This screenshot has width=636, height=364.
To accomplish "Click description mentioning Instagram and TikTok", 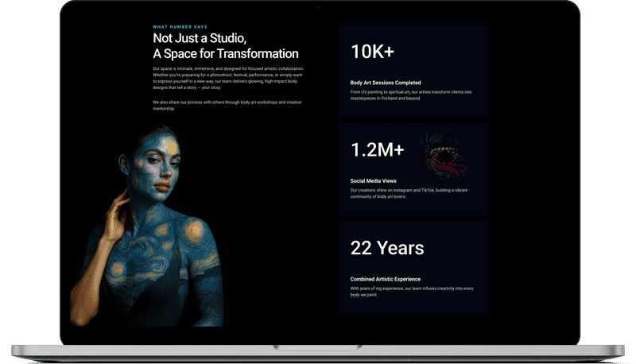I will (x=409, y=193).
